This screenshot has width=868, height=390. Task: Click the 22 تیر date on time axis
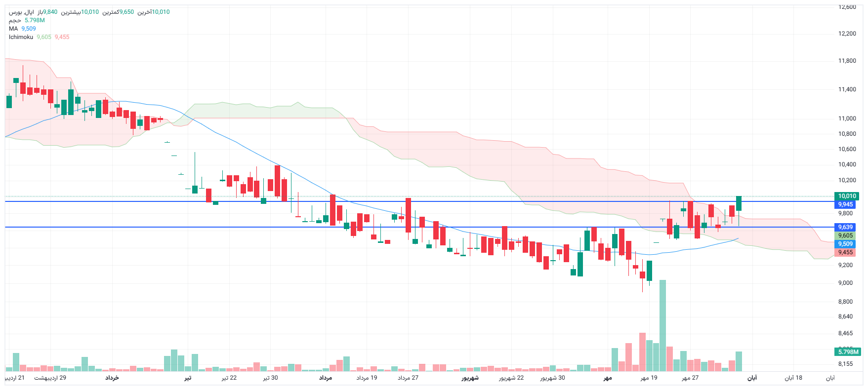tap(229, 378)
